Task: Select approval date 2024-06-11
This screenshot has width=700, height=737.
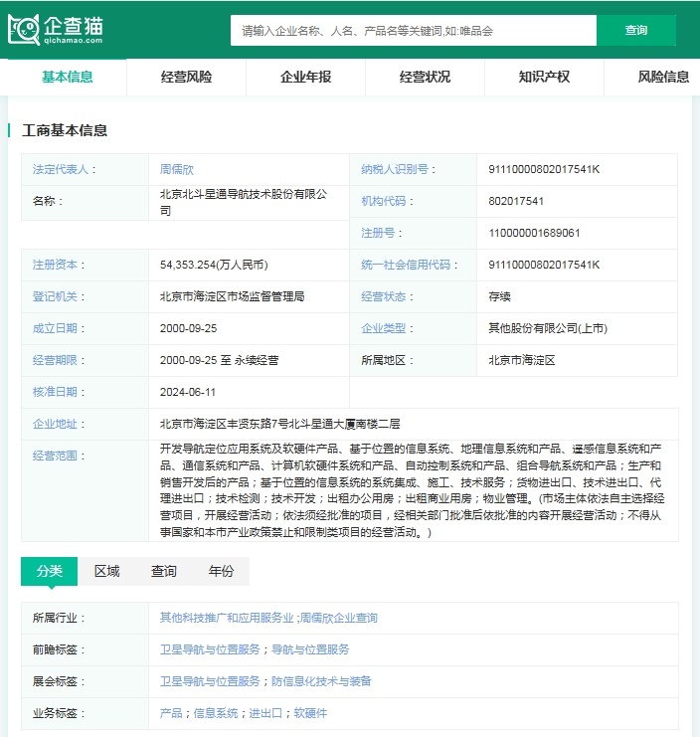Action: [x=188, y=392]
